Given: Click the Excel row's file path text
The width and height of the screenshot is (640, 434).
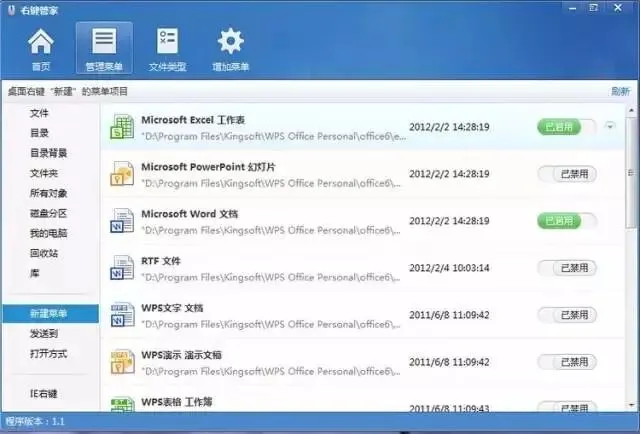Looking at the screenshot, I should tap(273, 136).
